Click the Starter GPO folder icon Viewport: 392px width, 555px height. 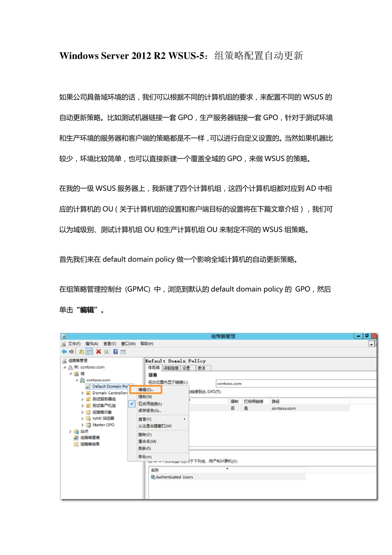(88, 425)
